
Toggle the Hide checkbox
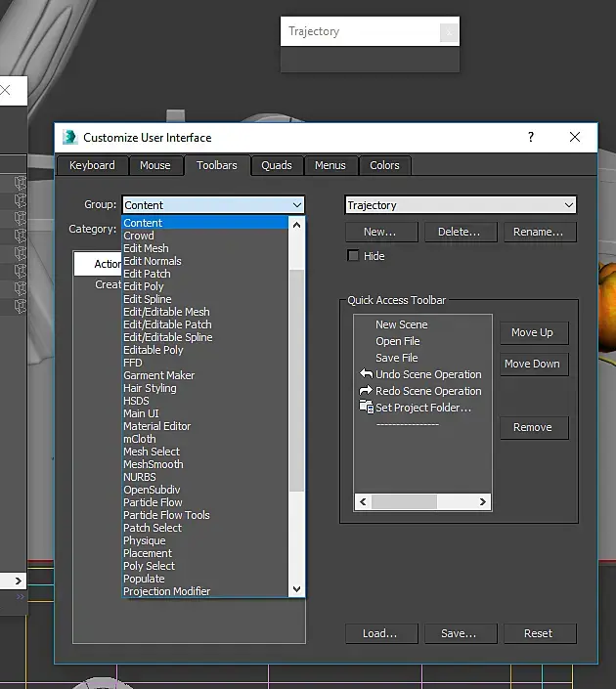(353, 256)
